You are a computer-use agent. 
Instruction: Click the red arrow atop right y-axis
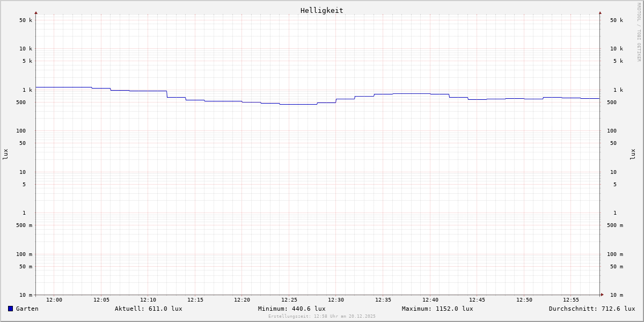600,12
